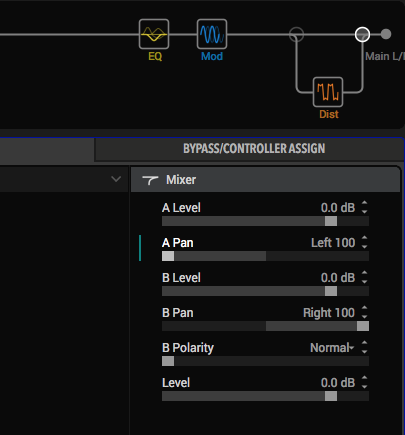Select the Mixer merge node circle

coord(362,34)
